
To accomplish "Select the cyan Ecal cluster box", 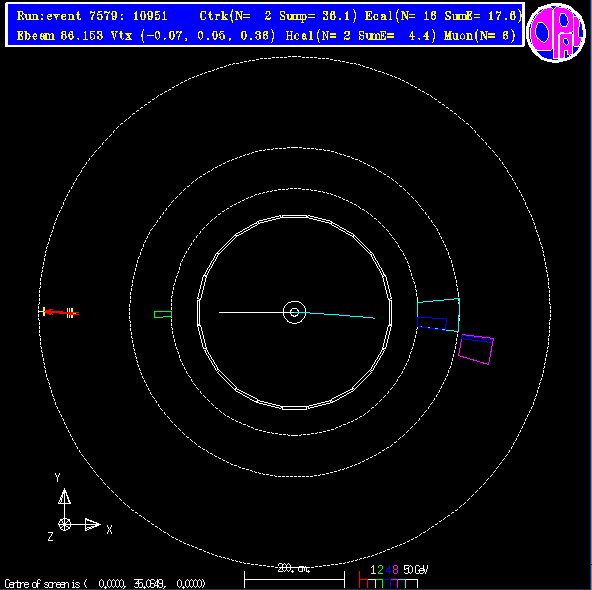I will pos(438,315).
